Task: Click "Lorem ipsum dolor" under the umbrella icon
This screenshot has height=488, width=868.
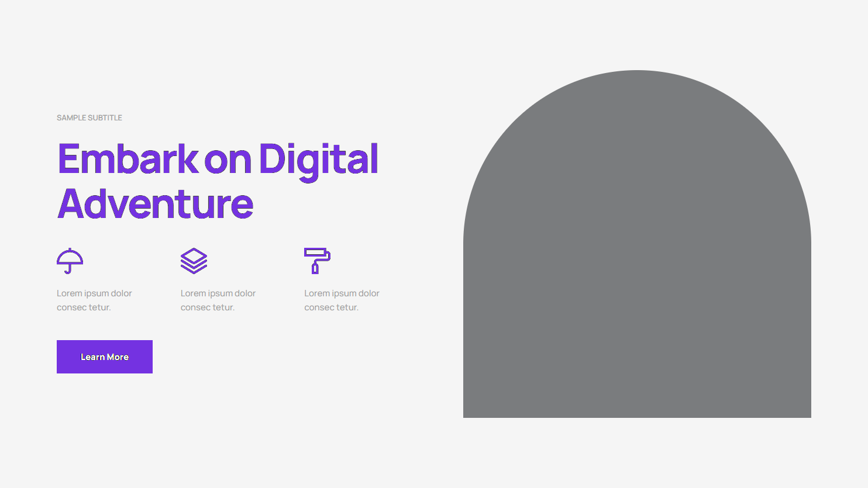Action: pyautogui.click(x=94, y=293)
